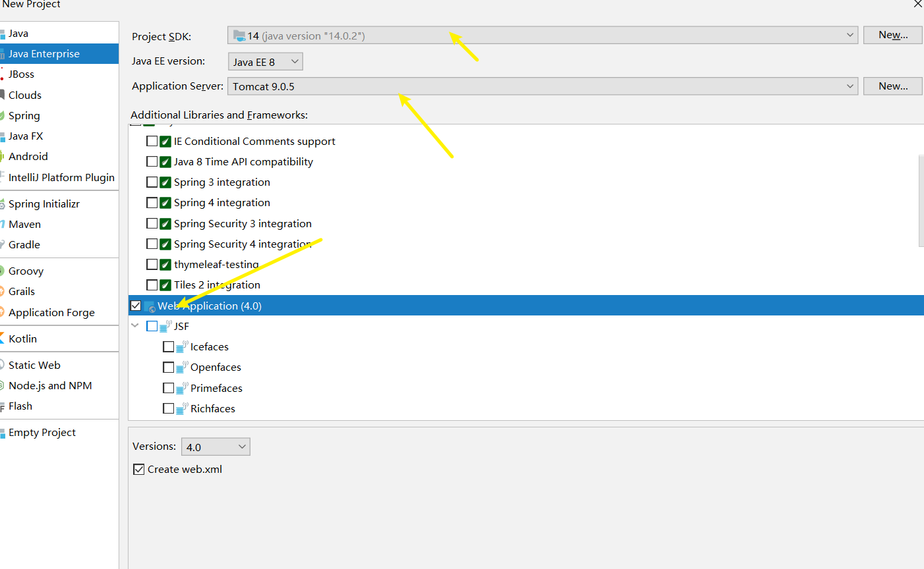924x569 pixels.
Task: Click the Spring 4 integration library icon
Action: [165, 202]
